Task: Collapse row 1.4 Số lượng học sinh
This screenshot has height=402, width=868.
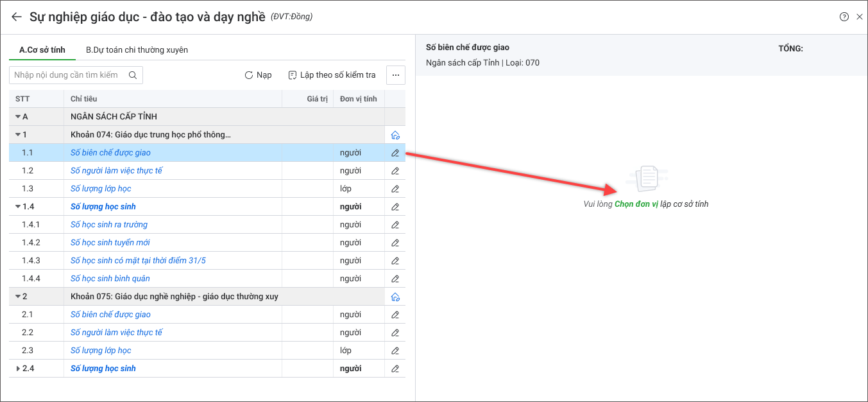Action: pos(18,207)
